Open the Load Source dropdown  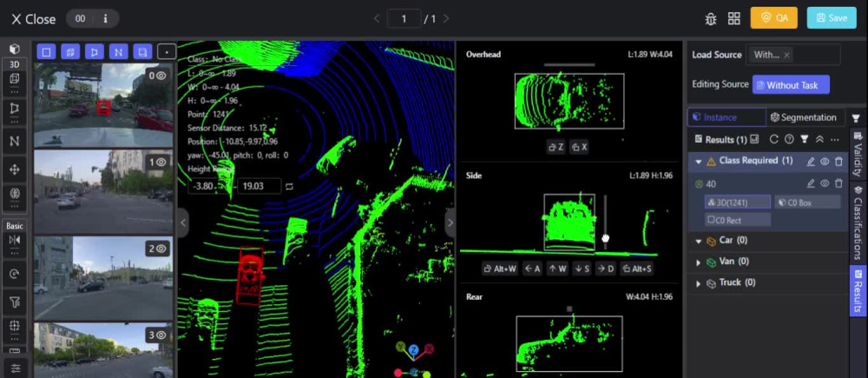(x=792, y=55)
